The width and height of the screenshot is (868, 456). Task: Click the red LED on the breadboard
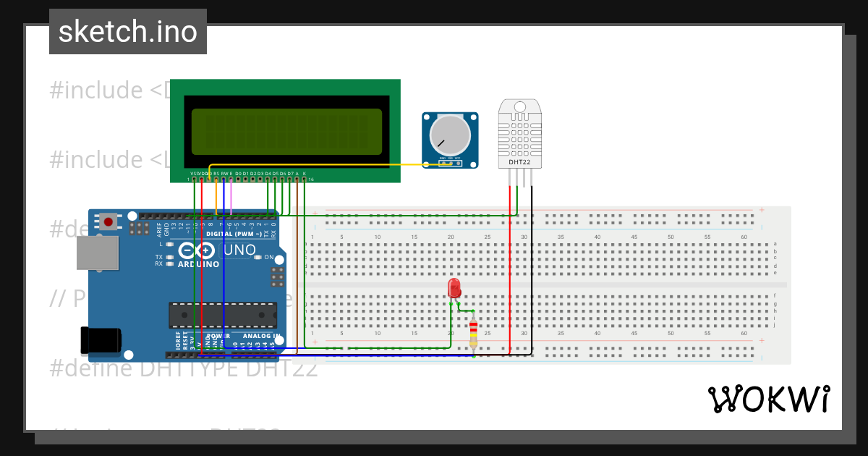(452, 288)
